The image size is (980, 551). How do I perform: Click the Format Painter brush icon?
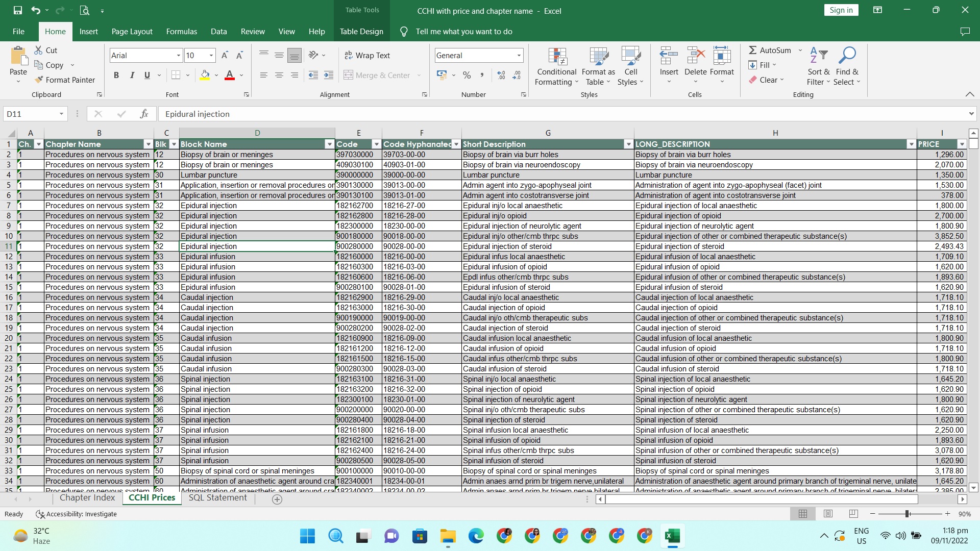coord(39,80)
